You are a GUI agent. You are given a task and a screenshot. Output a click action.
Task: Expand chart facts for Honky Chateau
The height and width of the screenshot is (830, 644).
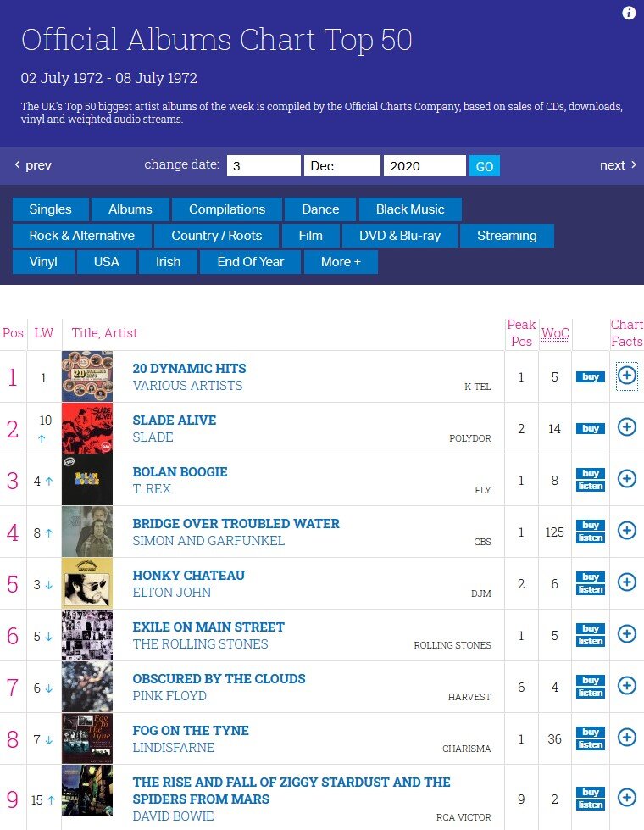tap(626, 582)
